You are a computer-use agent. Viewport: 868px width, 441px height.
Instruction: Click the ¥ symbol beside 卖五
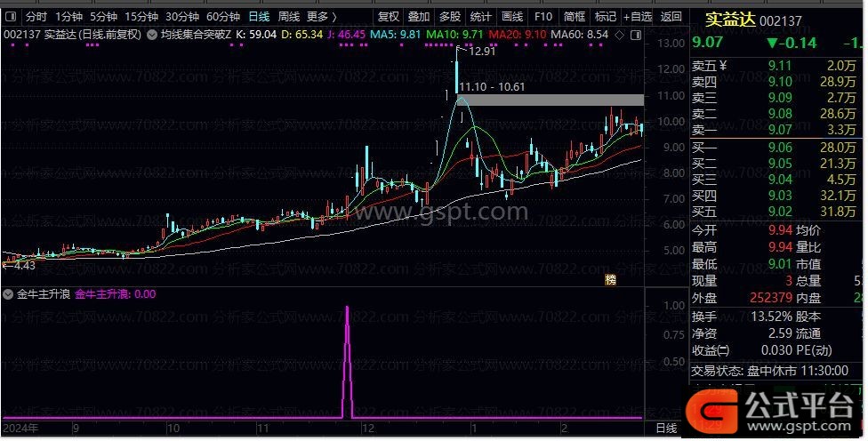pyautogui.click(x=723, y=64)
